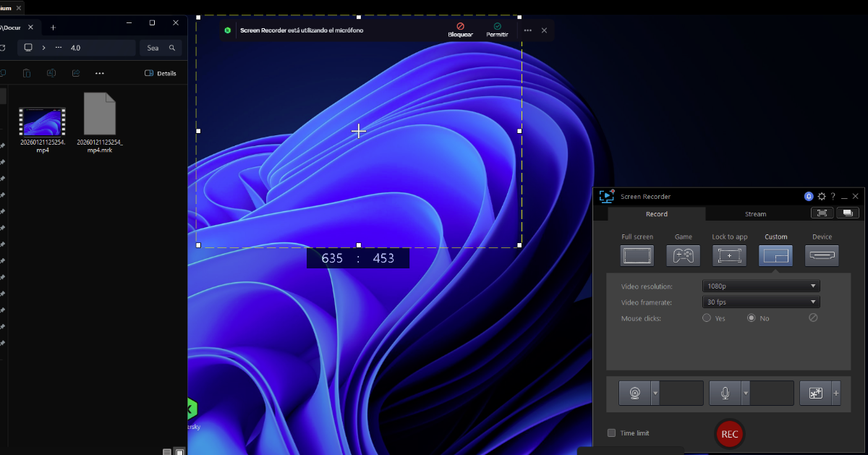This screenshot has height=455, width=868.
Task: Open Screen Recorder settings gear
Action: [x=821, y=197]
